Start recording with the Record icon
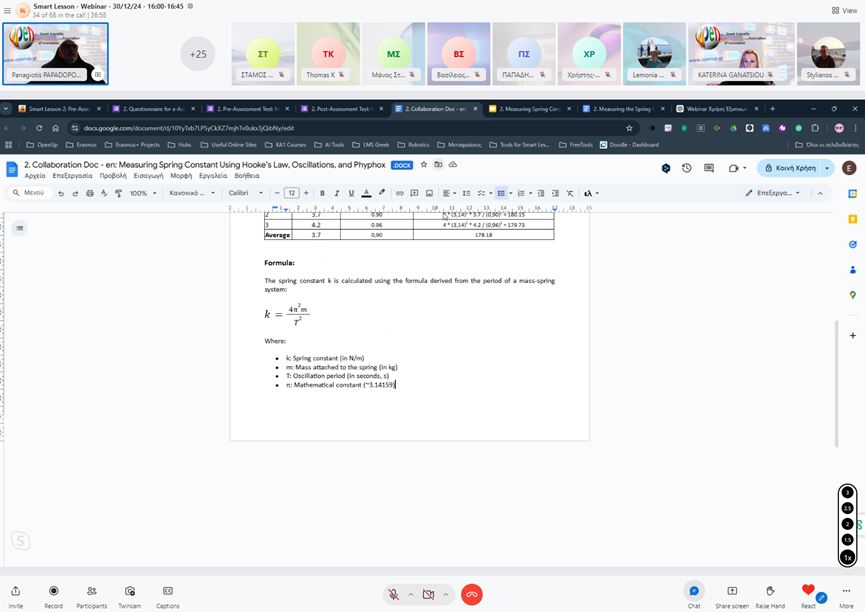This screenshot has width=865, height=612. (x=53, y=591)
